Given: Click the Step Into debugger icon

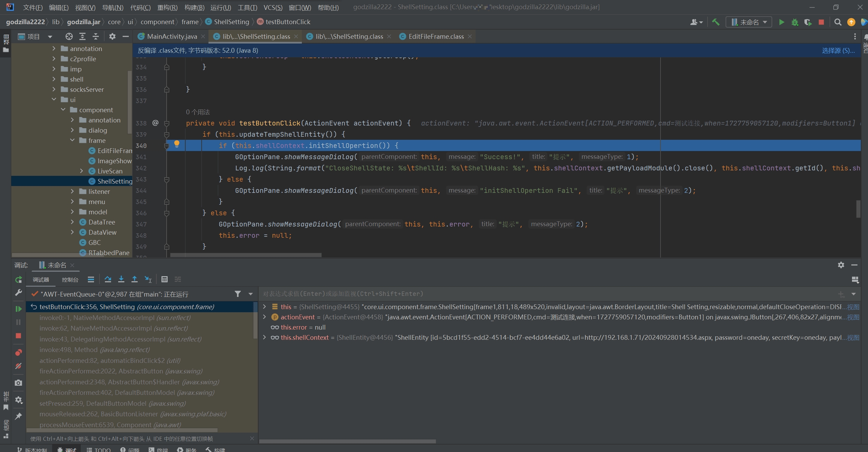Looking at the screenshot, I should click(x=121, y=279).
